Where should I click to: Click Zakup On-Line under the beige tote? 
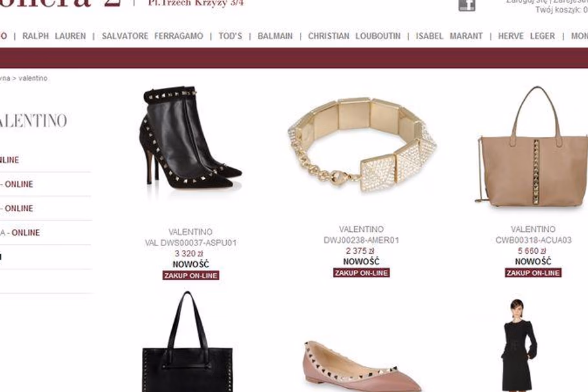click(x=533, y=273)
